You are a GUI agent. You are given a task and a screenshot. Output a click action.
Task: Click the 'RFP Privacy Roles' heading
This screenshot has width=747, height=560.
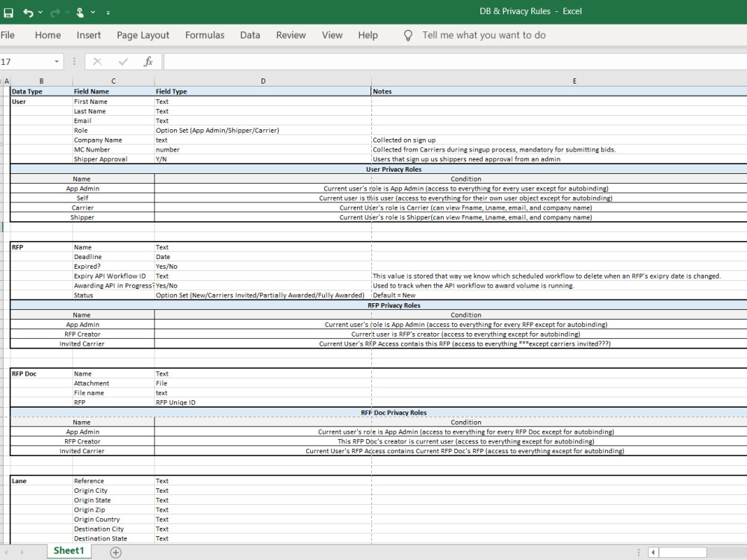[394, 305]
